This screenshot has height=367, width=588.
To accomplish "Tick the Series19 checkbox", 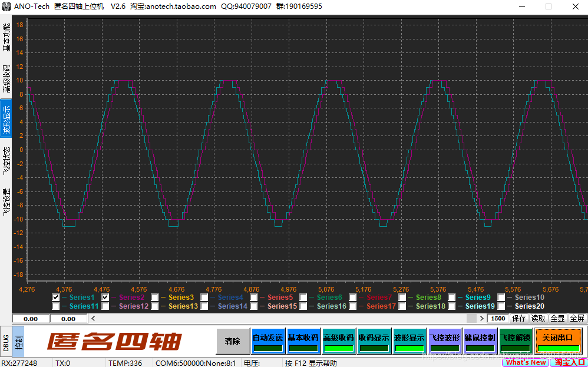I will (451, 306).
